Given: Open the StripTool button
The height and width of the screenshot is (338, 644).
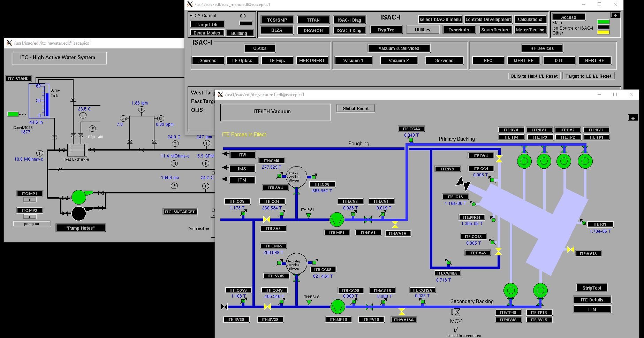Looking at the screenshot, I should point(592,288).
